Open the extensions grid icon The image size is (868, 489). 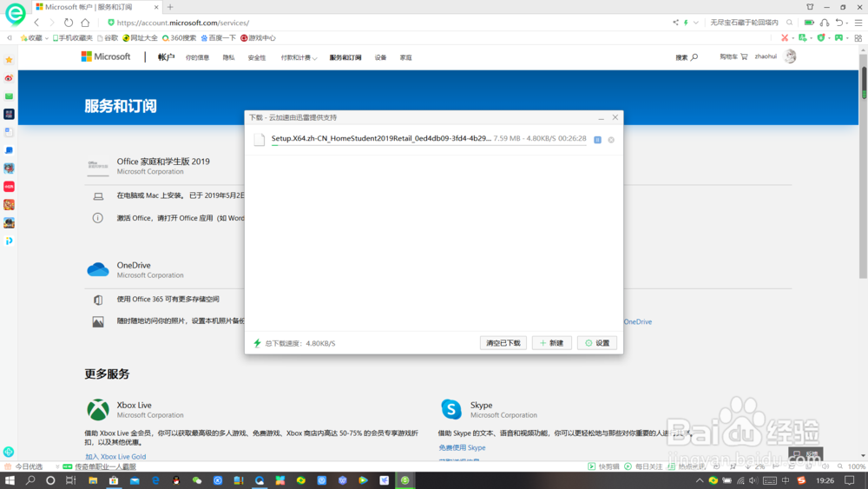coord(858,37)
